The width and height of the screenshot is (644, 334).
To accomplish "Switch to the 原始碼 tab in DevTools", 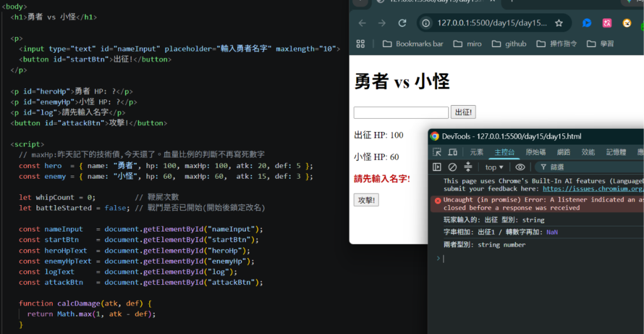I will pos(536,152).
